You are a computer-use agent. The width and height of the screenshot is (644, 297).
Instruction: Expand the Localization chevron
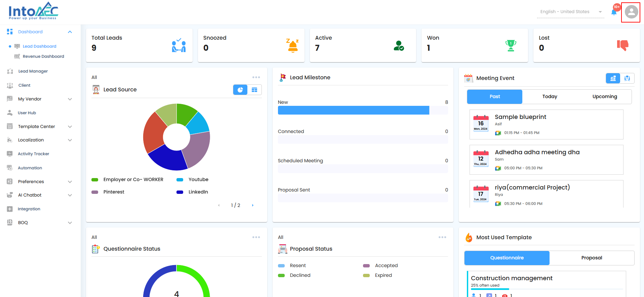(x=70, y=140)
